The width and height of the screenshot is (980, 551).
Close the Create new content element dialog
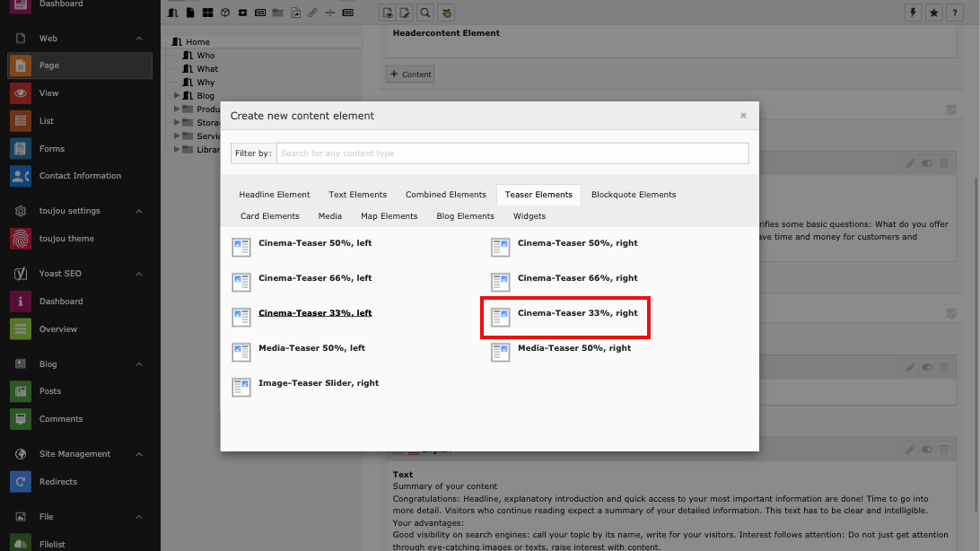coord(743,116)
